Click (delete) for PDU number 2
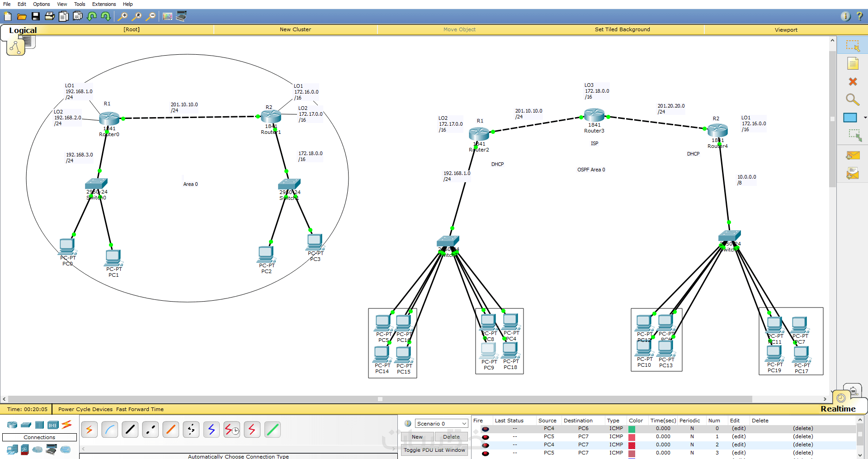This screenshot has width=868, height=459. pos(803,445)
